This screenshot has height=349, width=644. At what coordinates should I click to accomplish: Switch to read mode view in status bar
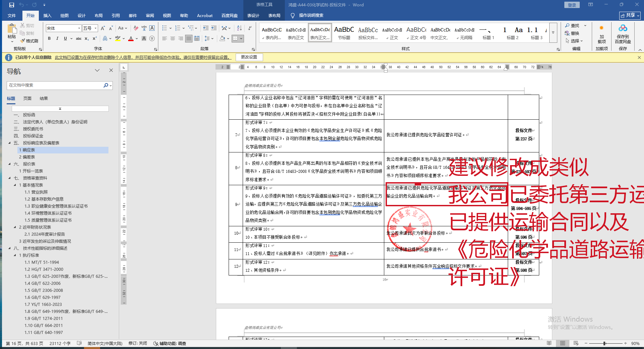549,343
